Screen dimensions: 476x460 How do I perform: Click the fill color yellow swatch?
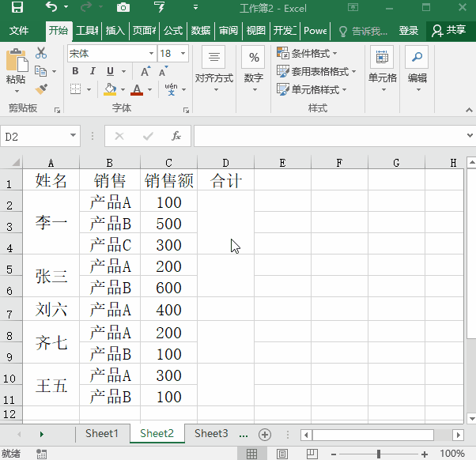click(110, 89)
